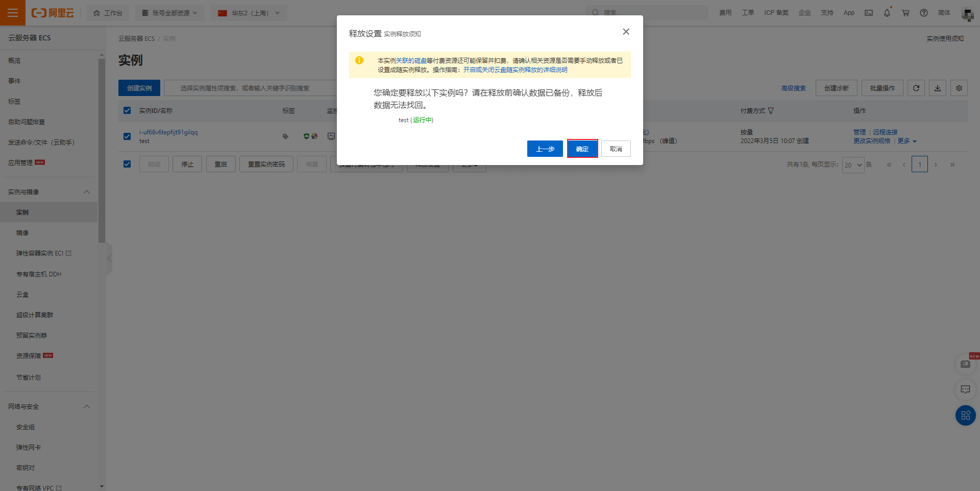Open the ICP 备案 header menu
Screen dimensions: 980x491
click(x=776, y=13)
